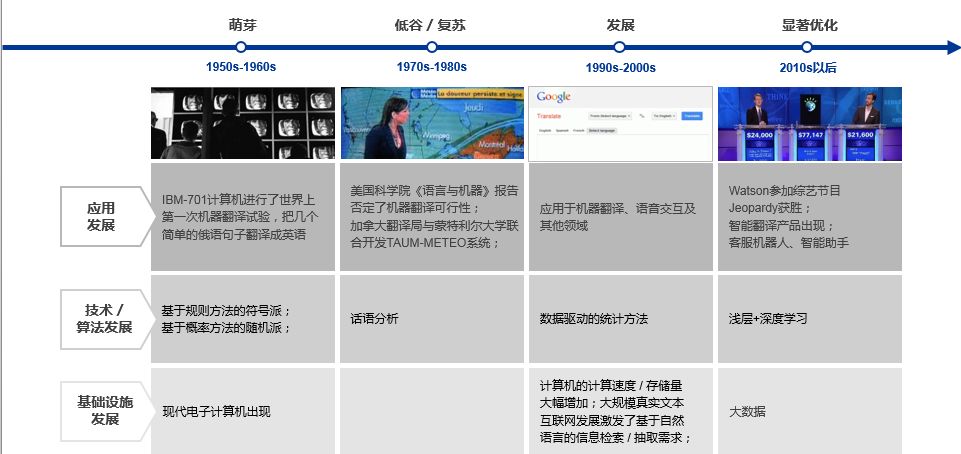Open the black-and-white IBM computer room photo
This screenshot has width=961, height=454.
click(x=243, y=123)
